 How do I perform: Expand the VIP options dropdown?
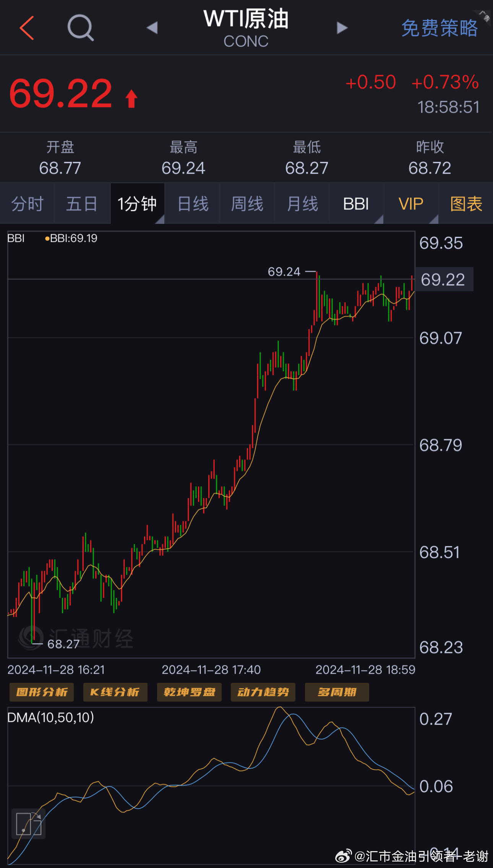[411, 204]
